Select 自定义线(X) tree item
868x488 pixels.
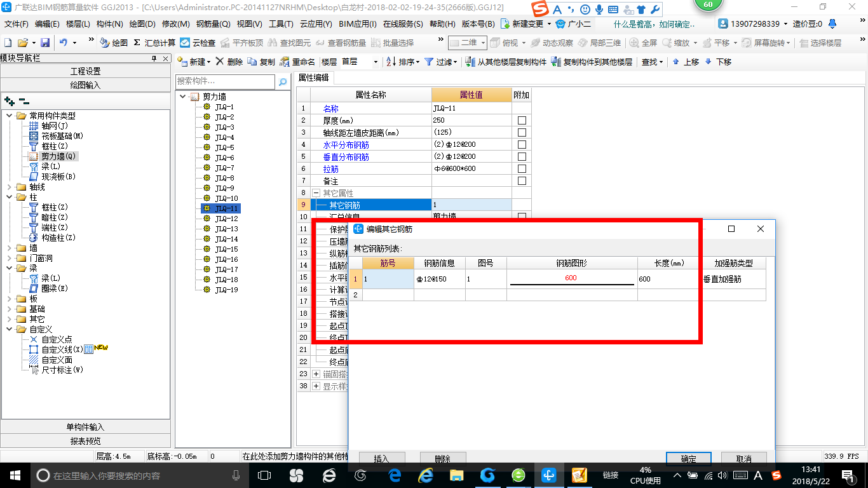click(62, 349)
